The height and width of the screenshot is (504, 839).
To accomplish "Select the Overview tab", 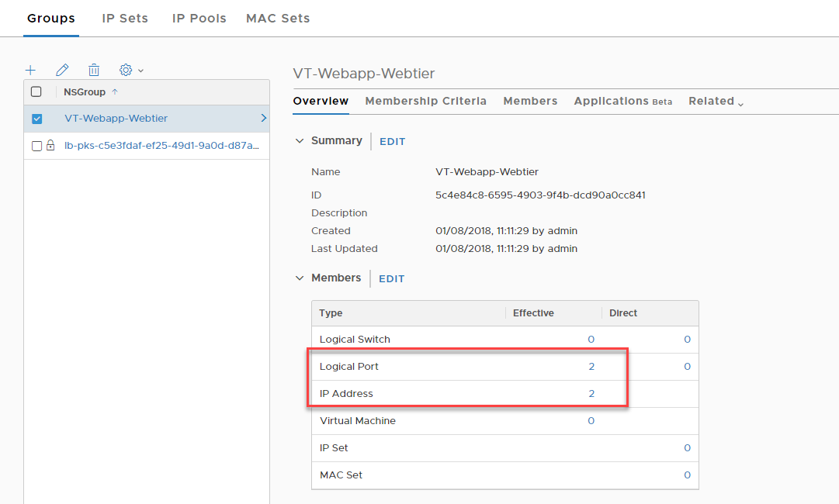I will pos(321,101).
